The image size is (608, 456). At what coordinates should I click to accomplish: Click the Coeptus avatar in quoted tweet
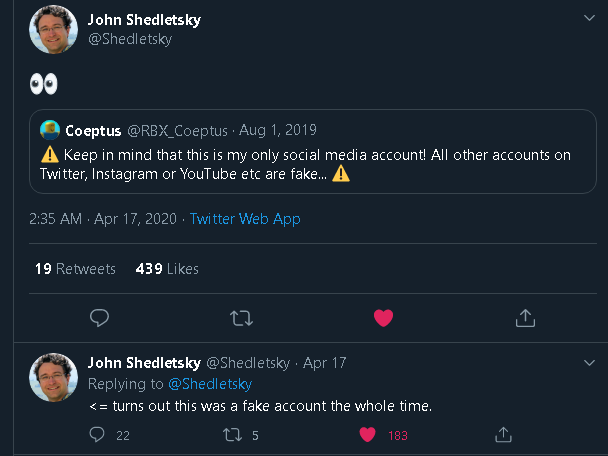pyautogui.click(x=49, y=130)
